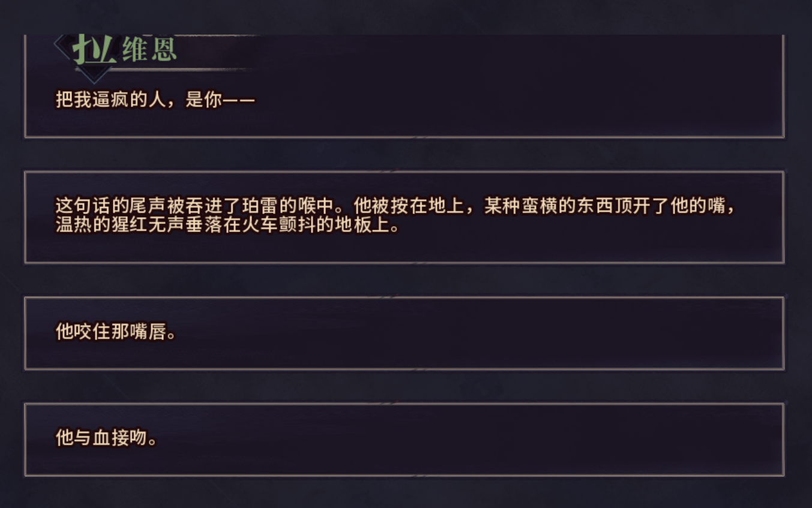The height and width of the screenshot is (508, 812).
Task: Click the trailing dashes after 是你
Action: (239, 100)
